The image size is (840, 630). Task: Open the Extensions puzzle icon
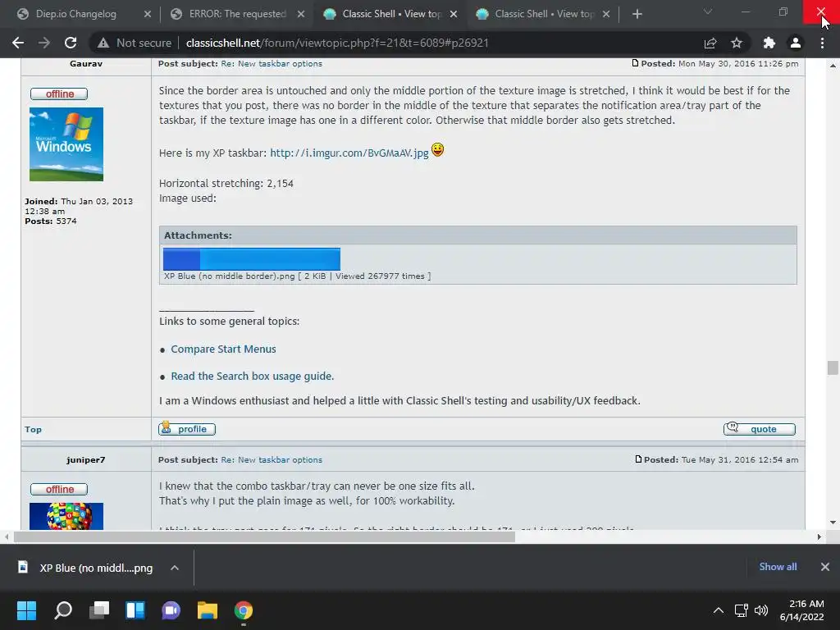coord(769,43)
